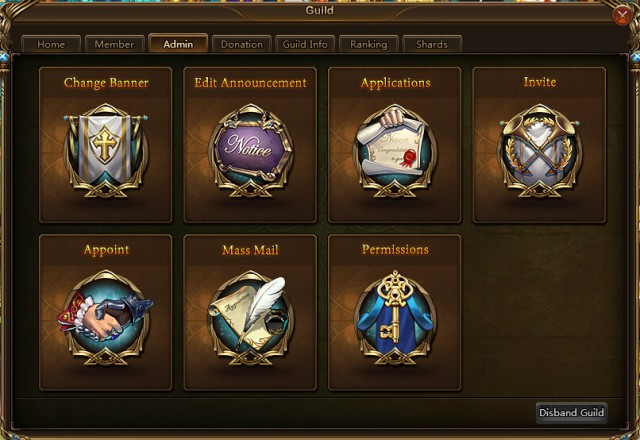The image size is (640, 440).
Task: Select the Mass Mail quill icon
Action: pos(250,318)
